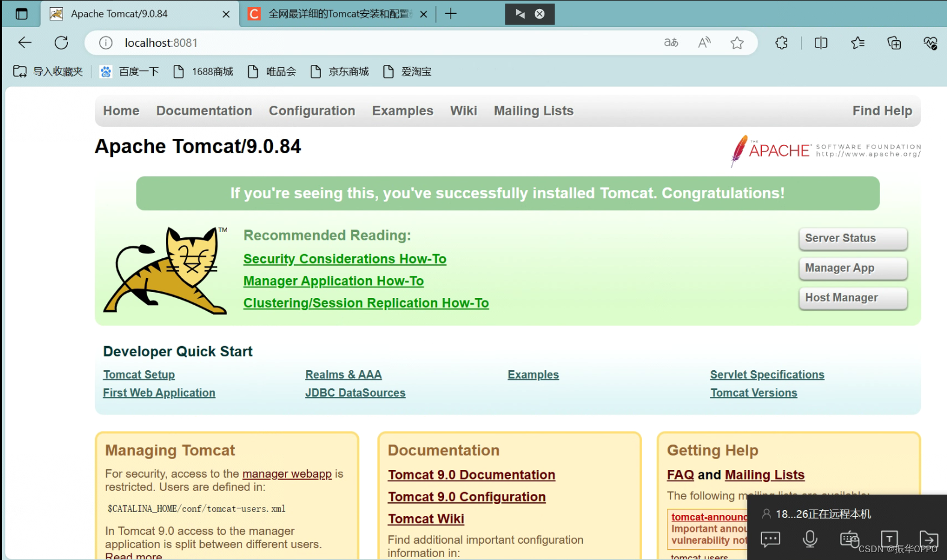Open First Web Application link

(159, 392)
